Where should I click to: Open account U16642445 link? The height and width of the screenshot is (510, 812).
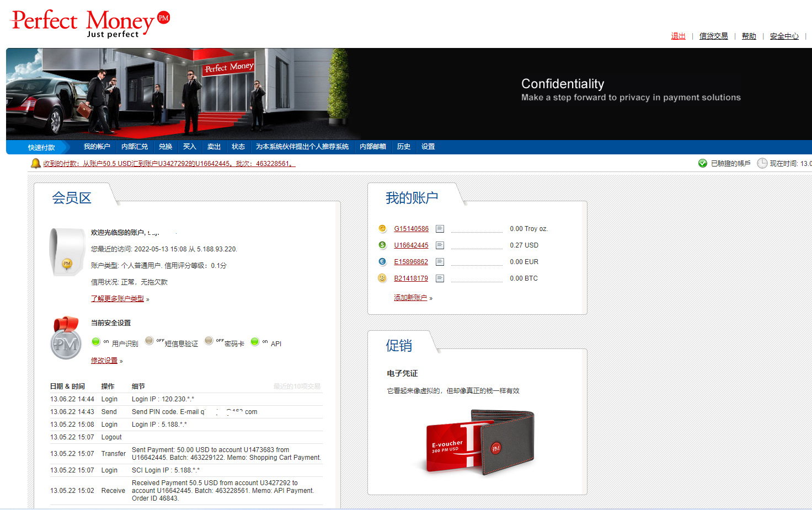coord(412,245)
